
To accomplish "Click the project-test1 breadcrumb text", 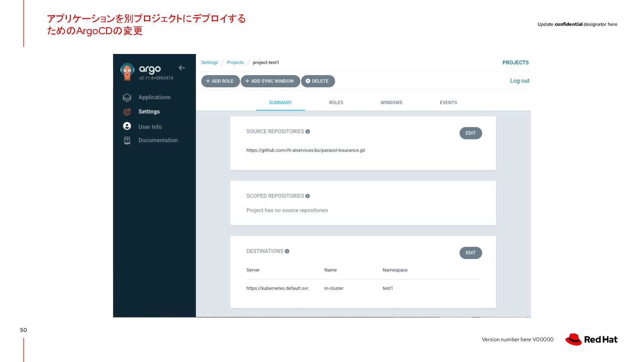I will 266,63.
